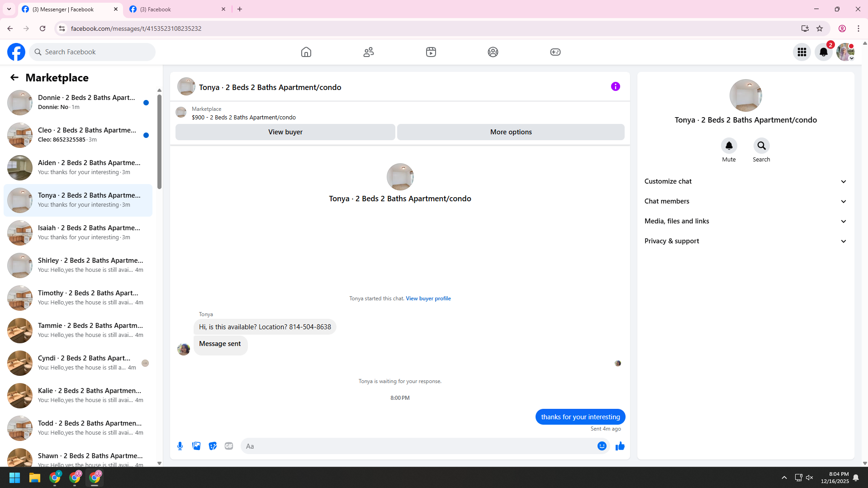The height and width of the screenshot is (488, 868).
Task: Open Chrome profile icon
Action: pos(842,28)
